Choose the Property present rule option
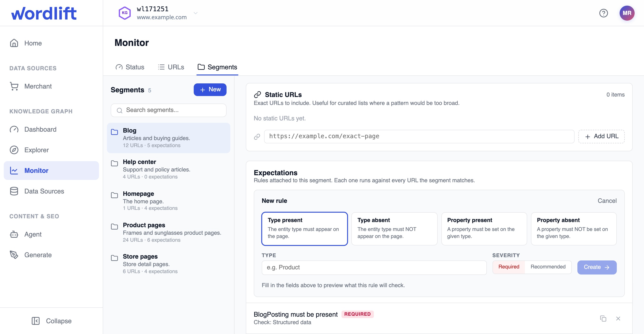644x334 pixels. [x=484, y=229]
